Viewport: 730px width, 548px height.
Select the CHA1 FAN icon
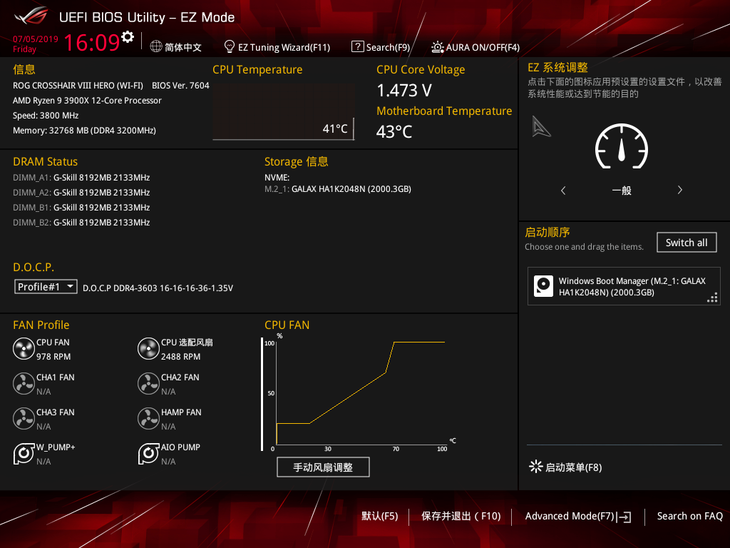pos(24,384)
